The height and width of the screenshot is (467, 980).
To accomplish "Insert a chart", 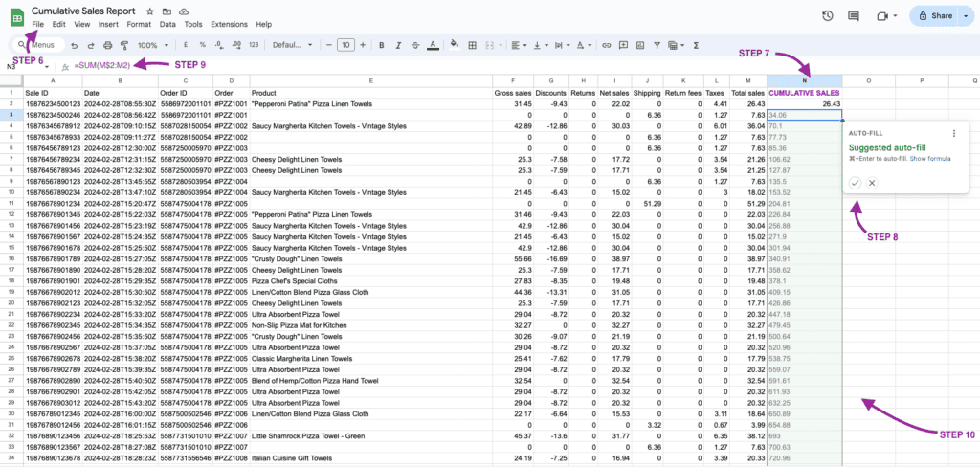I will (640, 45).
